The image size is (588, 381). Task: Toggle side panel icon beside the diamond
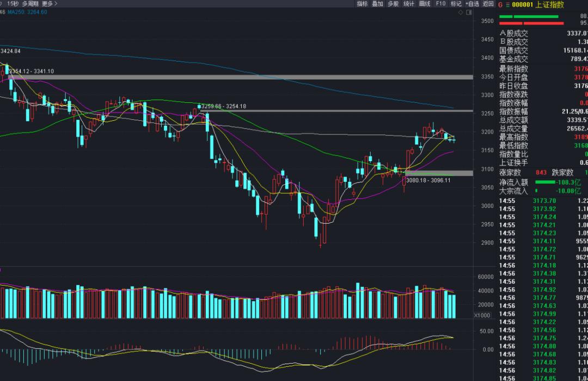[469, 13]
